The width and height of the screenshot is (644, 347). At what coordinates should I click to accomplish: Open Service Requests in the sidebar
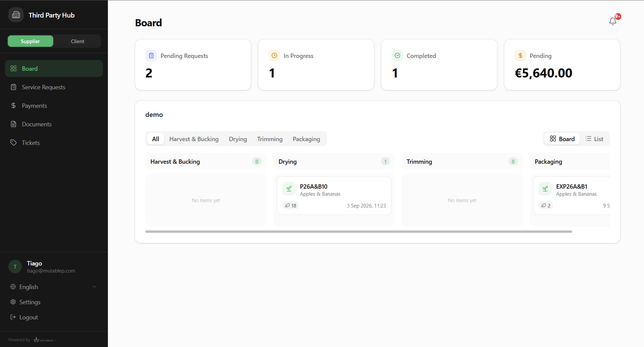coord(54,87)
